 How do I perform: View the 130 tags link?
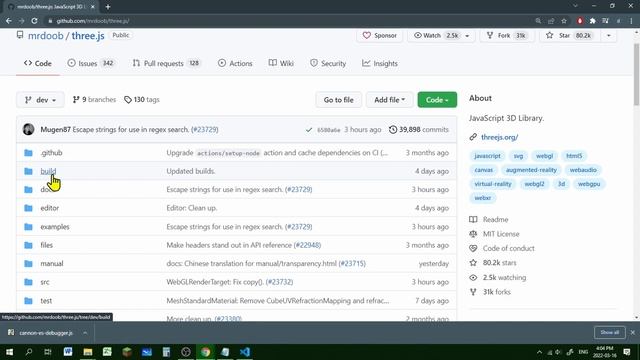[x=142, y=100]
